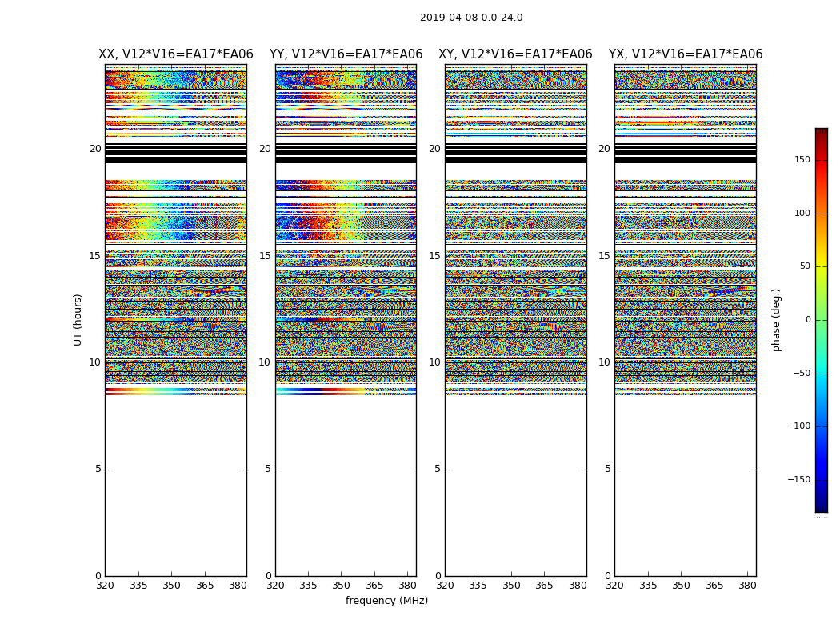Click the phase colorbar gradient
840x640 pixels.
click(x=822, y=320)
